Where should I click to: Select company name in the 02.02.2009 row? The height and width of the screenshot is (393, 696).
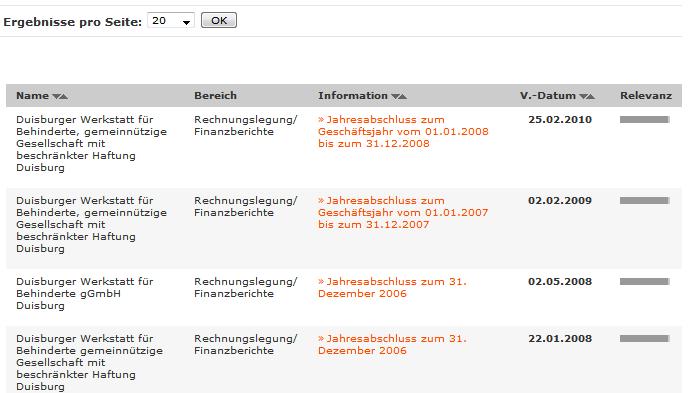pos(91,224)
